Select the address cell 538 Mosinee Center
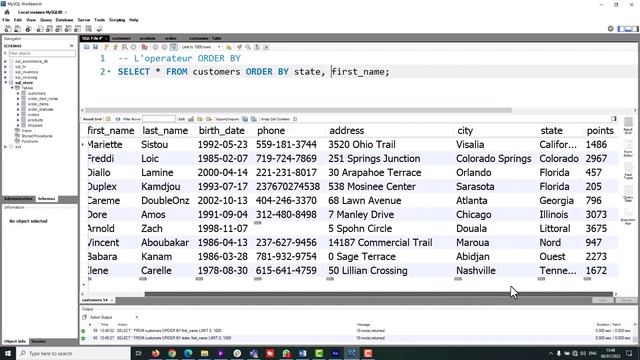Screen dimensions: 640x360 372,187
